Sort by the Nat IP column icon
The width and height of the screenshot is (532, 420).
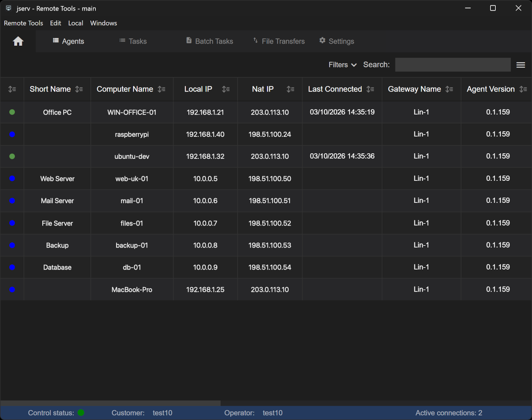290,89
